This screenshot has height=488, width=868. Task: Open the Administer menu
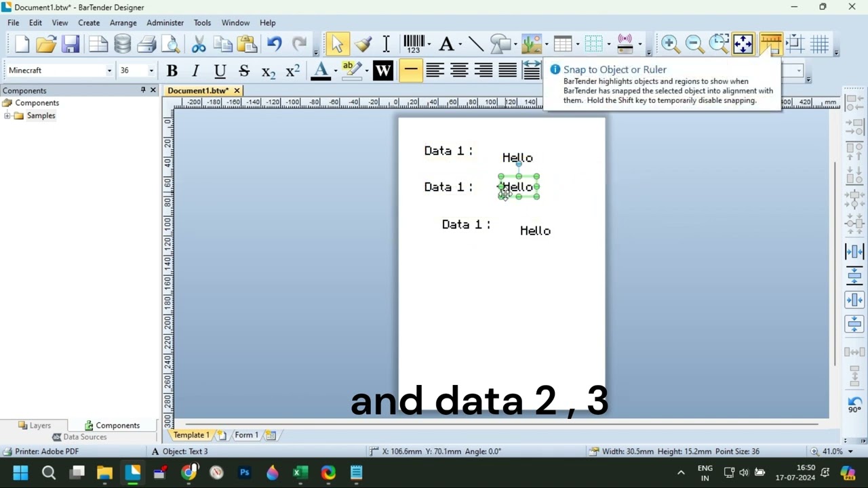[x=165, y=22]
